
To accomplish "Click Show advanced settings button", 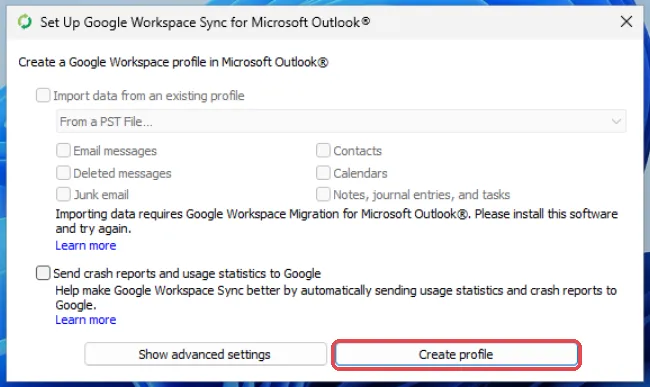I will coord(205,354).
